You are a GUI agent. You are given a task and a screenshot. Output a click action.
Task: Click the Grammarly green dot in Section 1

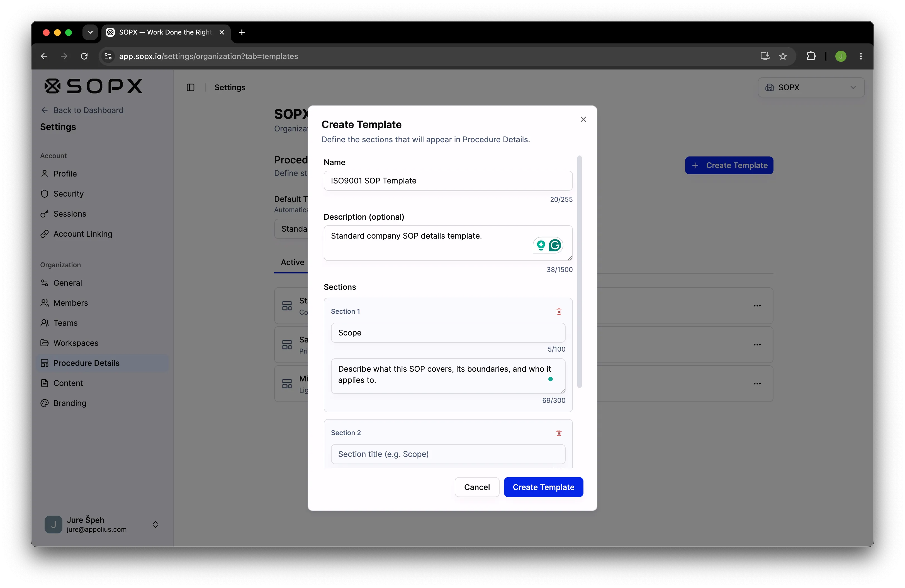(550, 379)
